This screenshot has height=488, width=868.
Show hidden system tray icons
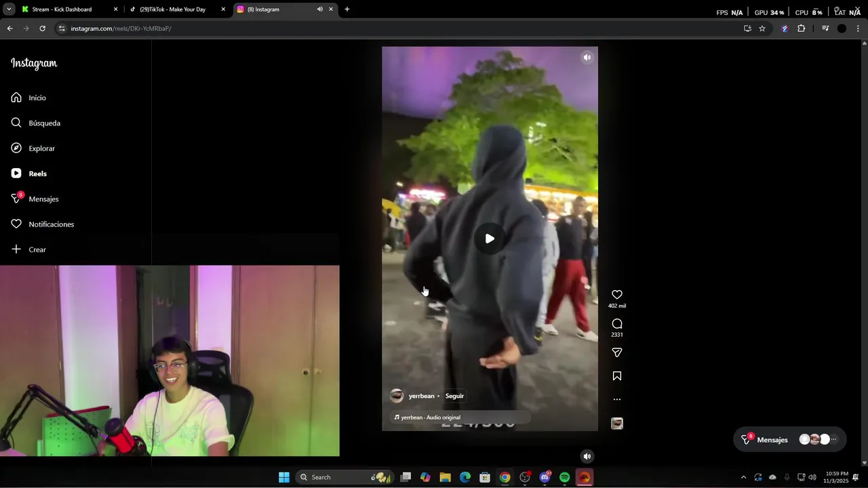743,477
